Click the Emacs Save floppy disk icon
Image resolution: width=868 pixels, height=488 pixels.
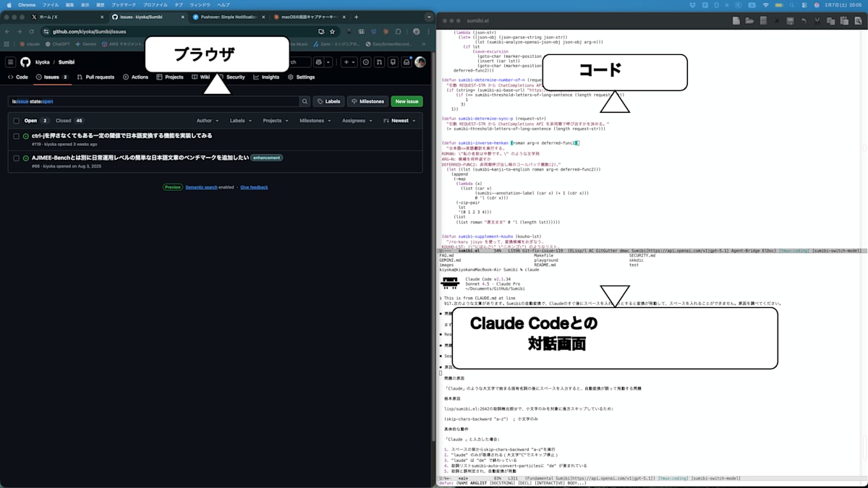pyautogui.click(x=790, y=21)
